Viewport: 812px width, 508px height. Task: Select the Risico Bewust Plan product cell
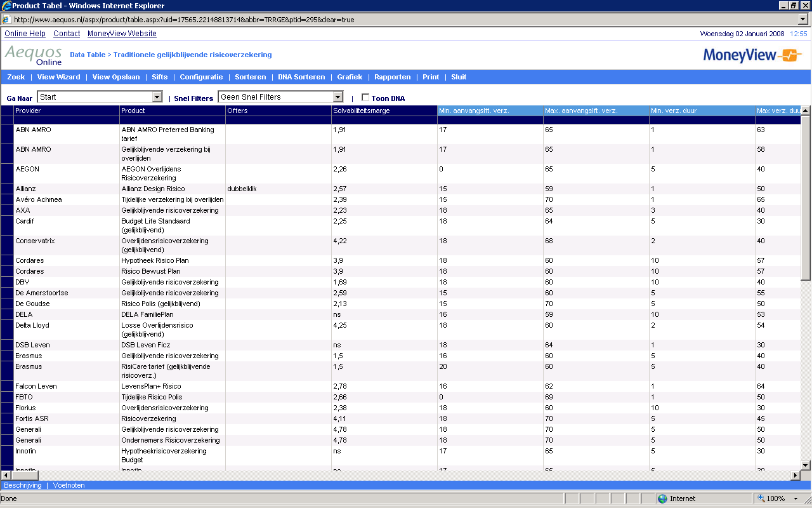172,271
